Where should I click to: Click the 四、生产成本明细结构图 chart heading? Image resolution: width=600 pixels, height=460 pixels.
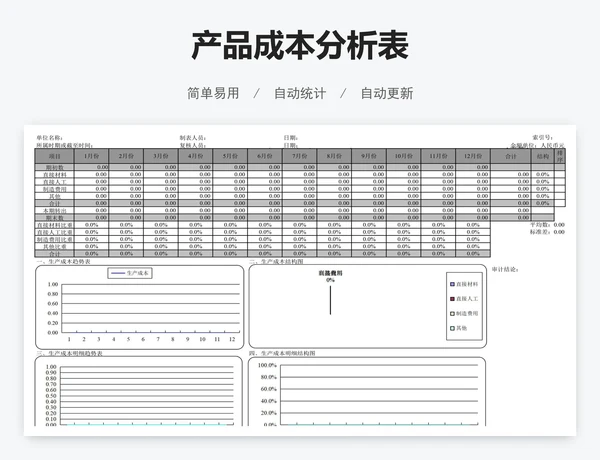coord(282,353)
